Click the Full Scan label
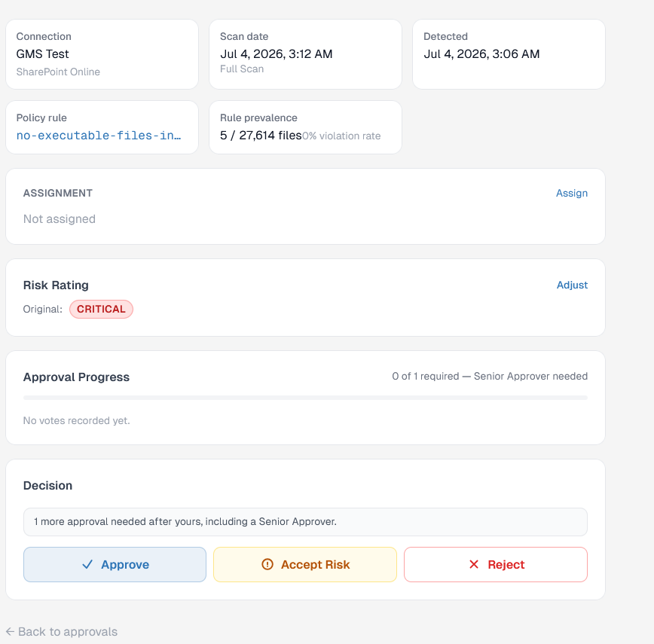Viewport: 654px width, 644px height. pos(242,69)
